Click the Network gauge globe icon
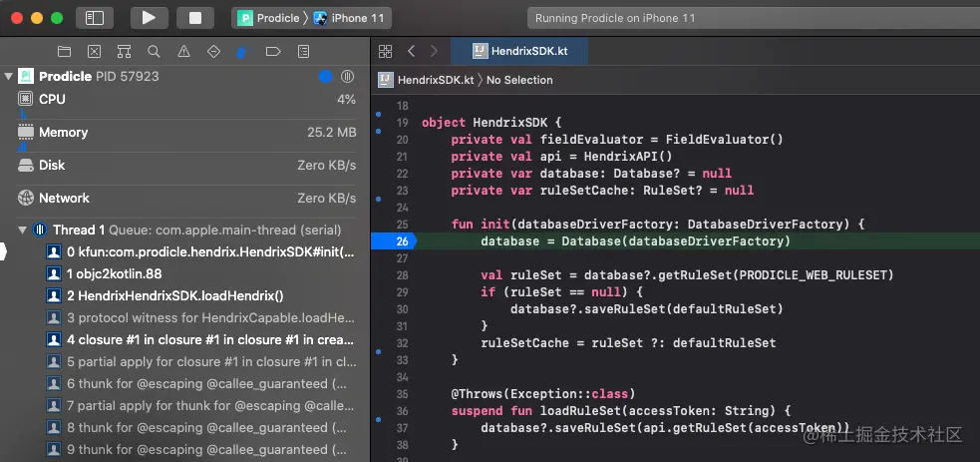This screenshot has width=980, height=462. point(25,199)
